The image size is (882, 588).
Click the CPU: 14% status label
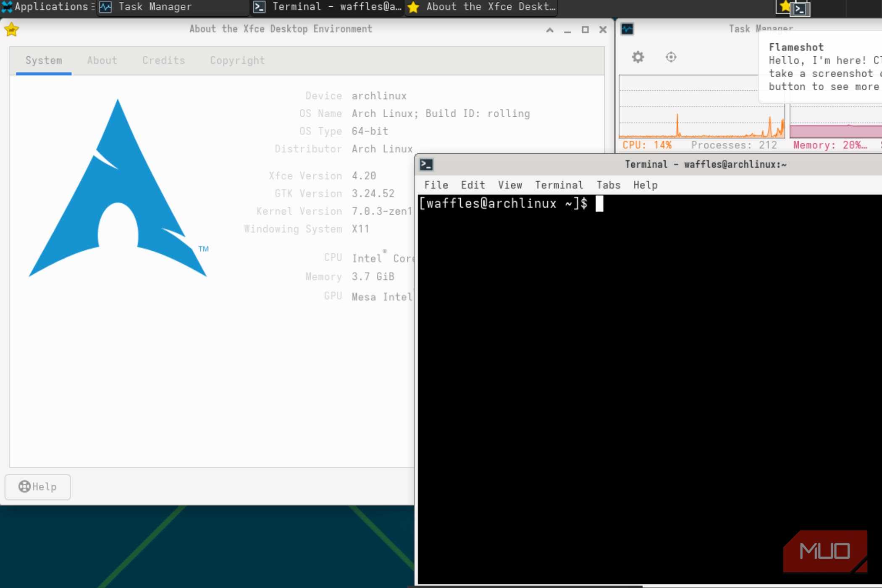[x=647, y=145]
